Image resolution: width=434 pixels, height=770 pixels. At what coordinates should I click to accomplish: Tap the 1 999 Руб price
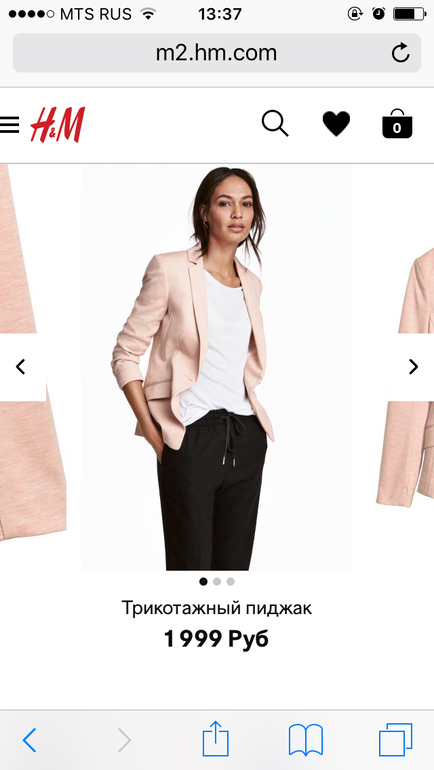217,639
